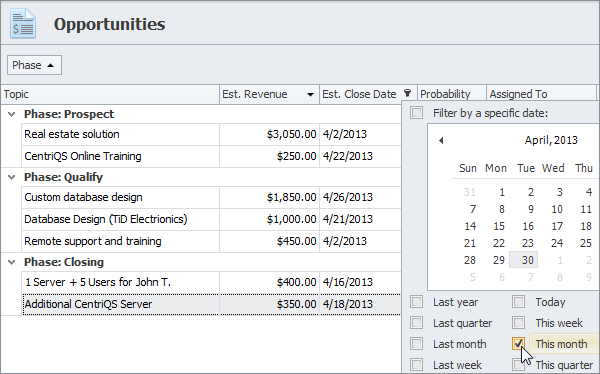Click the $1,850.00 revenue cell

coord(269,197)
